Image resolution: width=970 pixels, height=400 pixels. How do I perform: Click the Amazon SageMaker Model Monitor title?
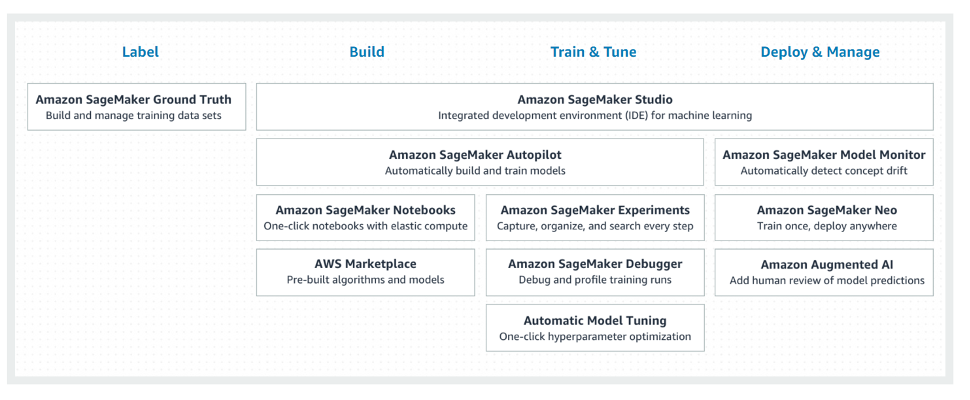(824, 155)
